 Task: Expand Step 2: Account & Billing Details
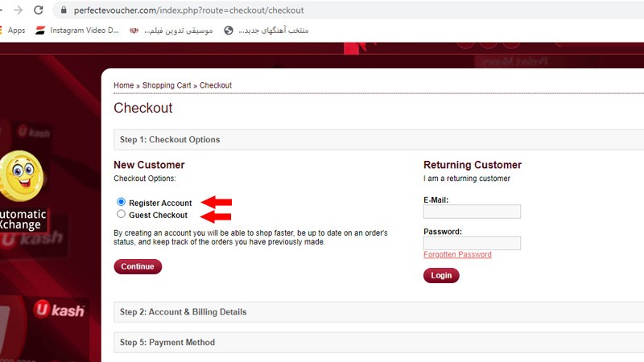pyautogui.click(x=184, y=312)
